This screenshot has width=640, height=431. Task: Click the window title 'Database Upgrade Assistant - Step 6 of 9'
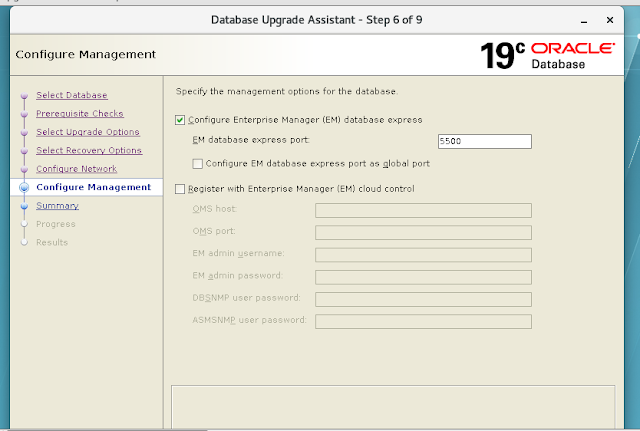click(x=317, y=20)
